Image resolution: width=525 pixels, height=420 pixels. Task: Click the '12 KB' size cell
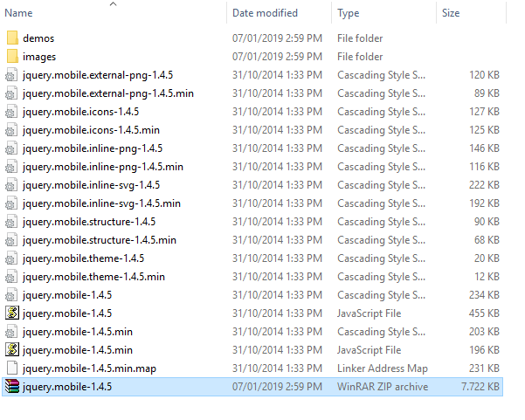tap(487, 277)
